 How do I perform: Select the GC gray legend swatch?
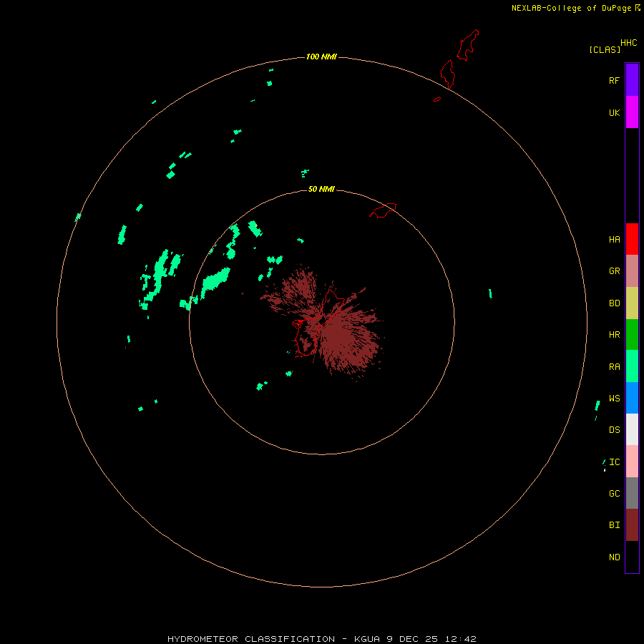tap(632, 493)
